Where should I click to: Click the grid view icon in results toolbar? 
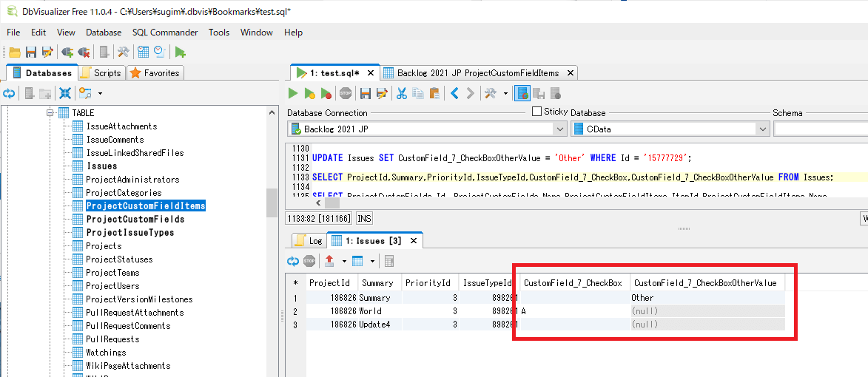coord(357,260)
